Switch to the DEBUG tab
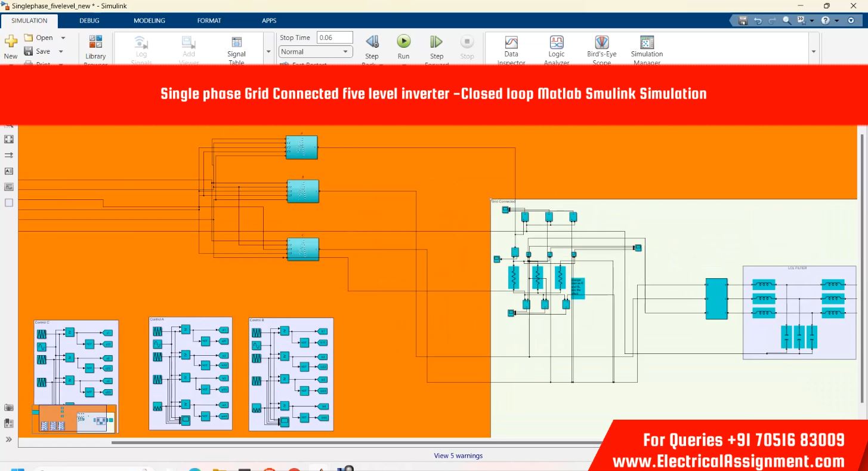The height and width of the screenshot is (471, 868). tap(89, 20)
